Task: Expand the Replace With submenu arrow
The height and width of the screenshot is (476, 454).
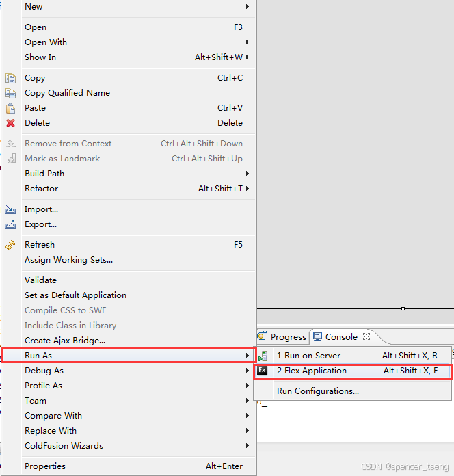Action: pos(248,430)
